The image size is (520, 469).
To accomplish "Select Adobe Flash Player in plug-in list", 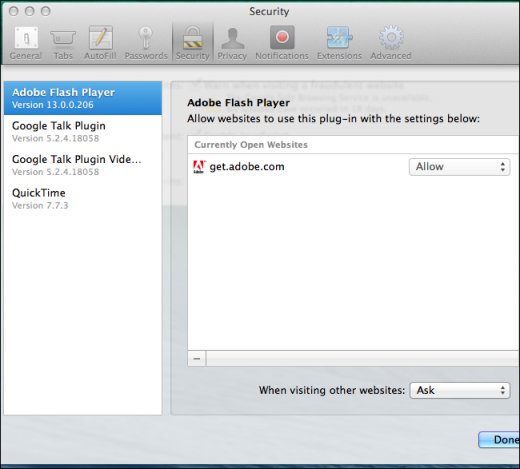I will (x=83, y=98).
